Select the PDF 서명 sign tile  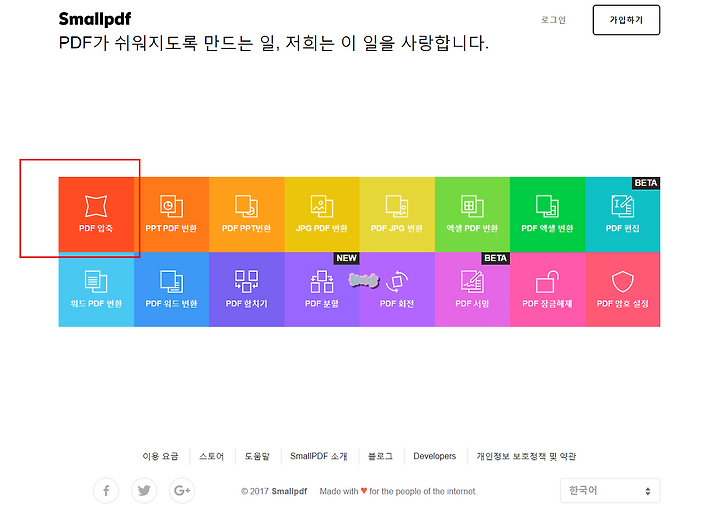472,289
